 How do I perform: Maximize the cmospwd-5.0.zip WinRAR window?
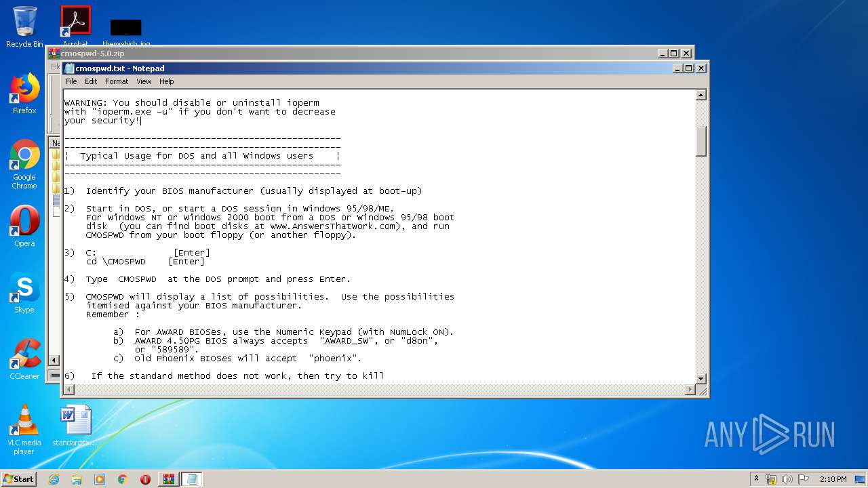[674, 54]
